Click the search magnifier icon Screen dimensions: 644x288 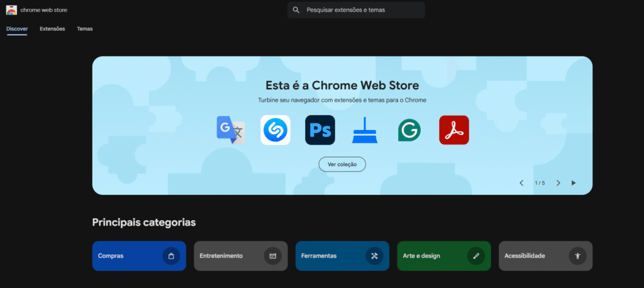[296, 10]
